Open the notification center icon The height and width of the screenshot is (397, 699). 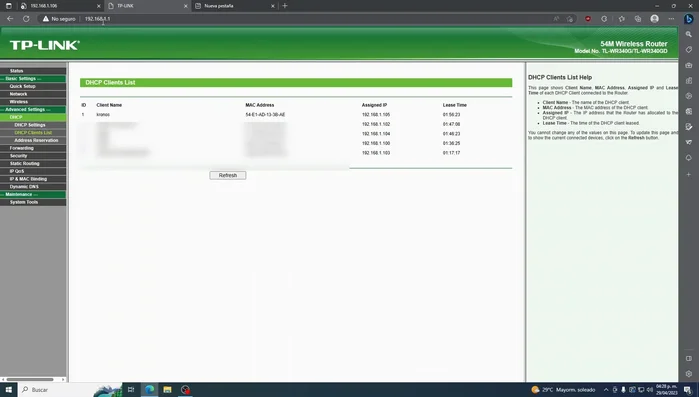[688, 390]
